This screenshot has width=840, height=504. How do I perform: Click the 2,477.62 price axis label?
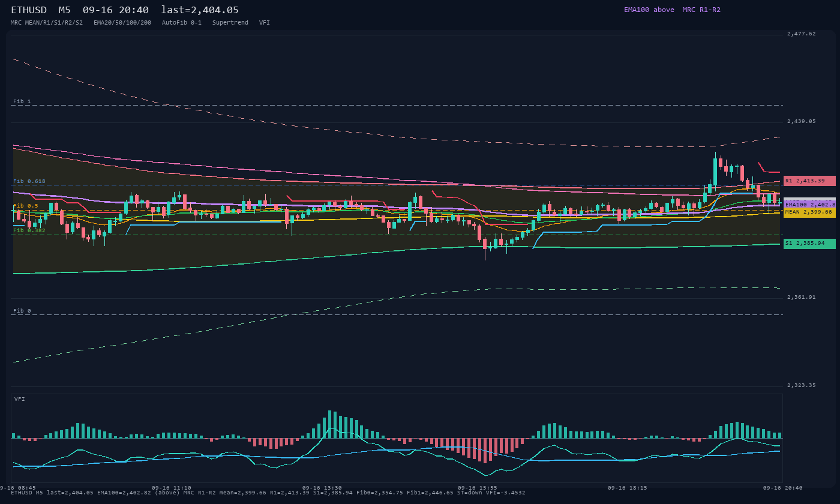[x=802, y=34]
